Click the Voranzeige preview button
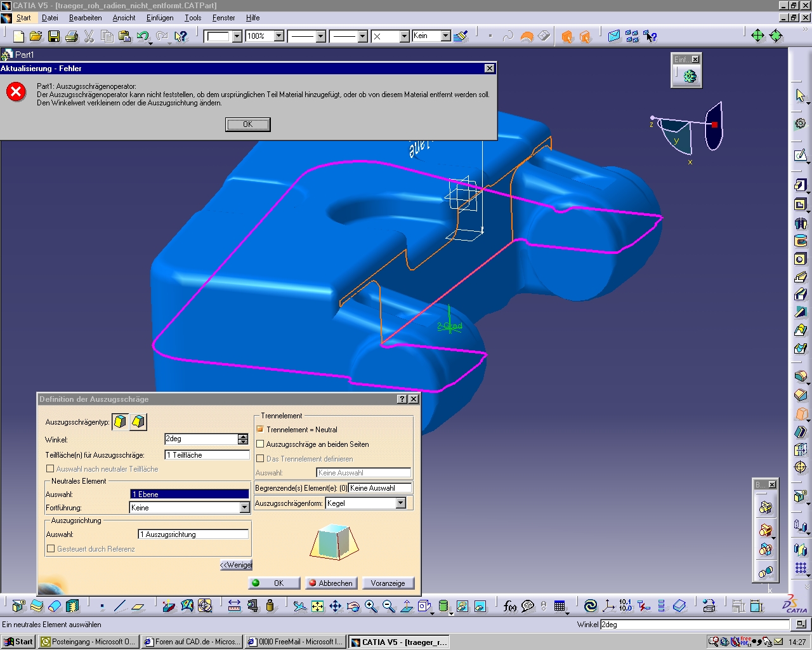812x650 pixels. [x=388, y=583]
